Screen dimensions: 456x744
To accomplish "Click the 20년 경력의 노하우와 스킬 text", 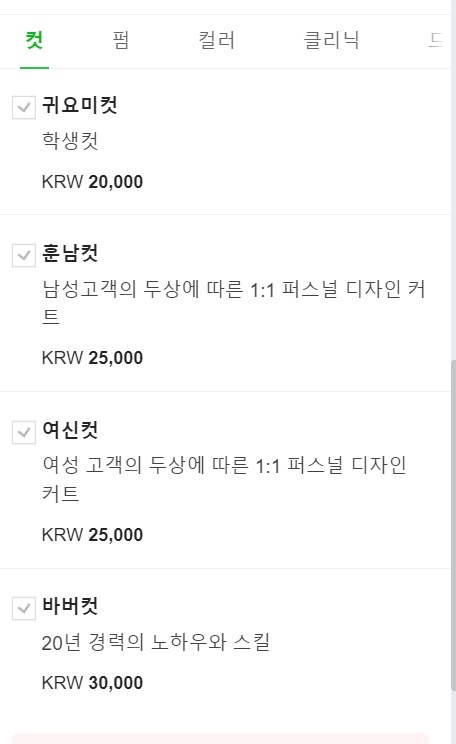I will pyautogui.click(x=156, y=642).
